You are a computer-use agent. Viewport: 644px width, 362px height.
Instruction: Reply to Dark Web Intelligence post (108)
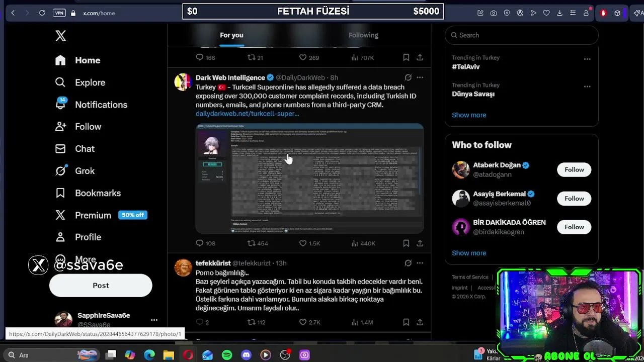205,243
